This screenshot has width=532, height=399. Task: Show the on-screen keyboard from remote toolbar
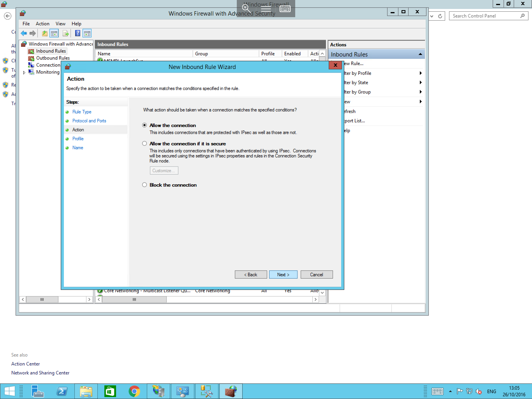[x=285, y=9]
